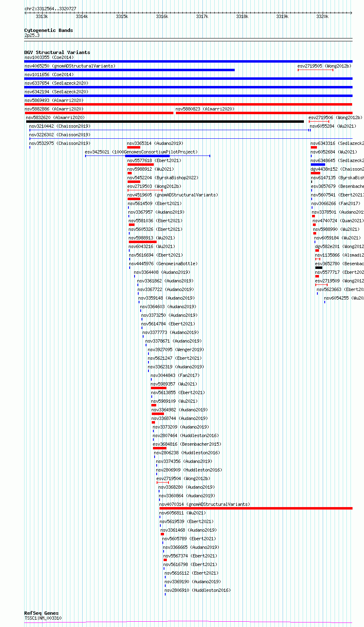Open nsv4445976 (GenomeinaBottle) variant

coord(163,264)
